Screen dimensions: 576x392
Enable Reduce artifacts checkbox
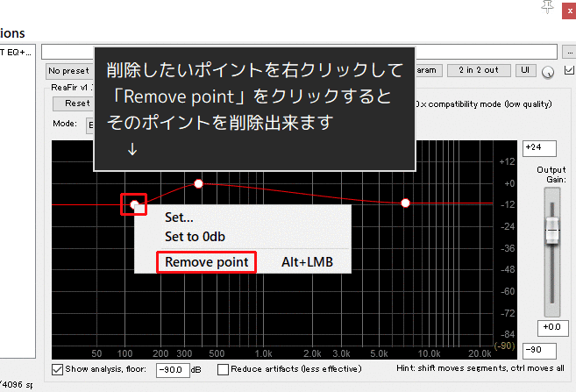[x=223, y=369]
